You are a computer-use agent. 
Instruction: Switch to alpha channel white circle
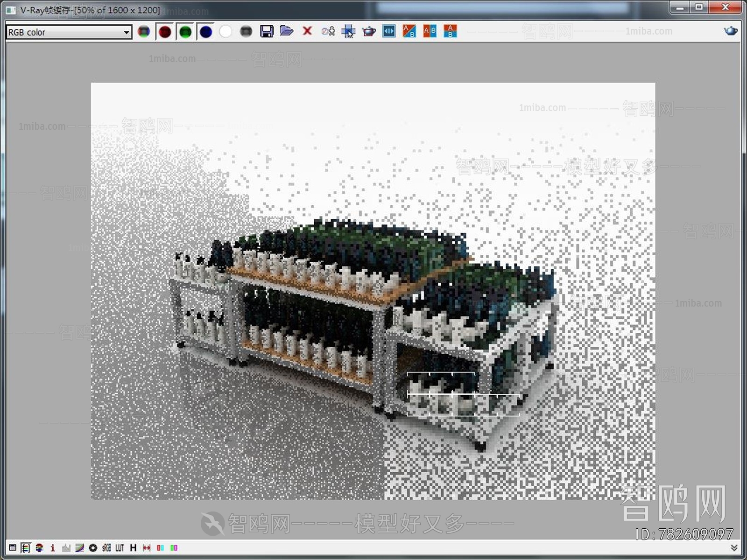(226, 32)
